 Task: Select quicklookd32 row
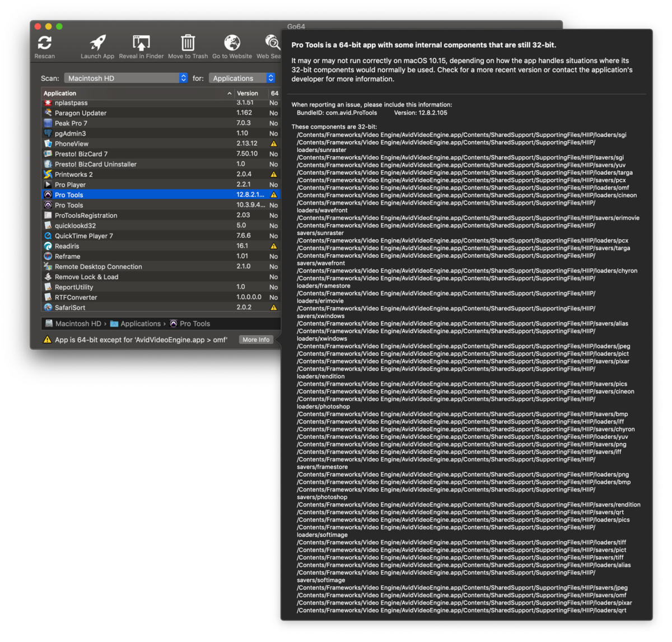pos(161,226)
